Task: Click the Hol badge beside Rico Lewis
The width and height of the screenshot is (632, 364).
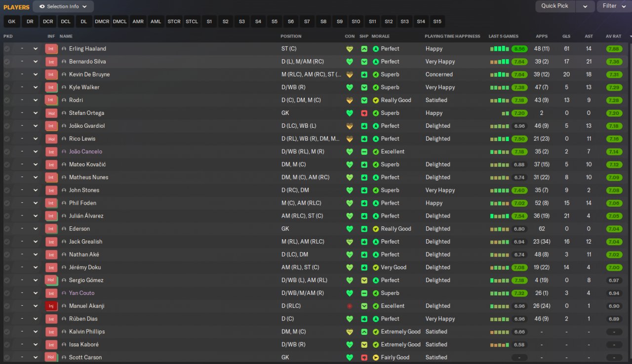Action: 51,139
